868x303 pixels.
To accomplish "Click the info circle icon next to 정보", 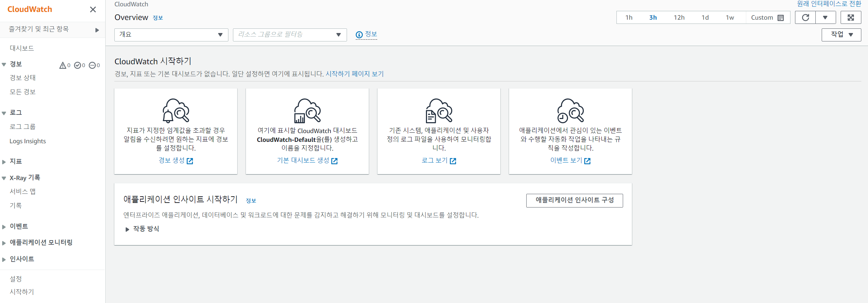I will coord(359,35).
